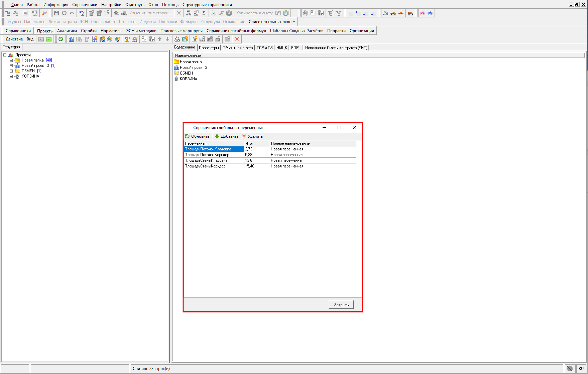The image size is (588, 374).
Task: Expand the Новый проект 3 tree node
Action: coord(11,66)
